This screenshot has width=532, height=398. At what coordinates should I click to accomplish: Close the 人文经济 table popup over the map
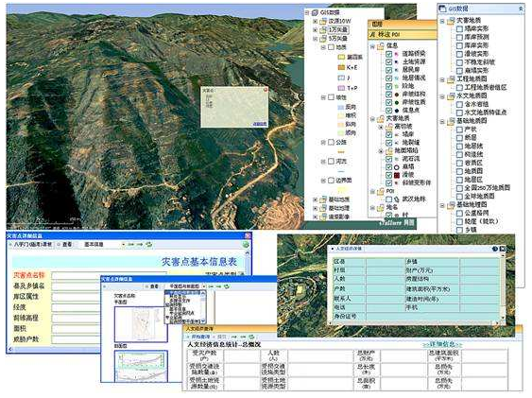[x=502, y=249]
